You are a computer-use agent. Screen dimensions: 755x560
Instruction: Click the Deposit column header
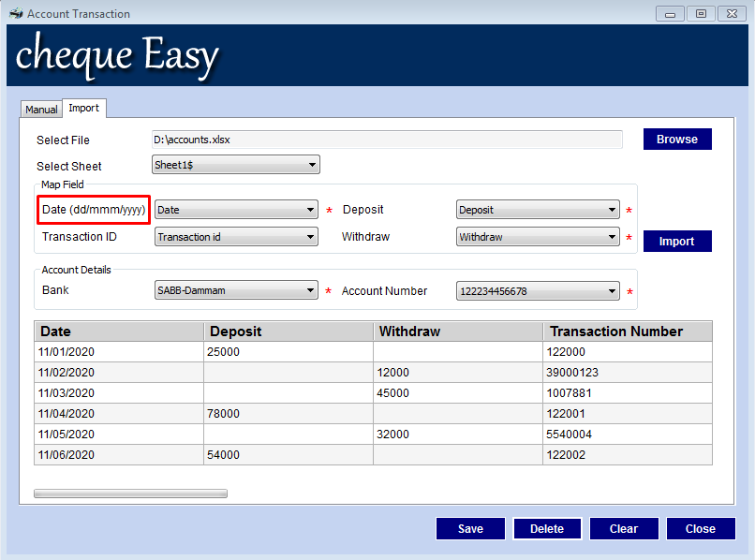(x=288, y=332)
